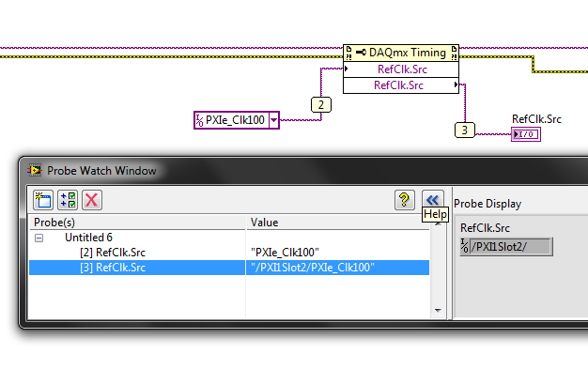Click probe marker 3 on the wire

pyautogui.click(x=465, y=131)
